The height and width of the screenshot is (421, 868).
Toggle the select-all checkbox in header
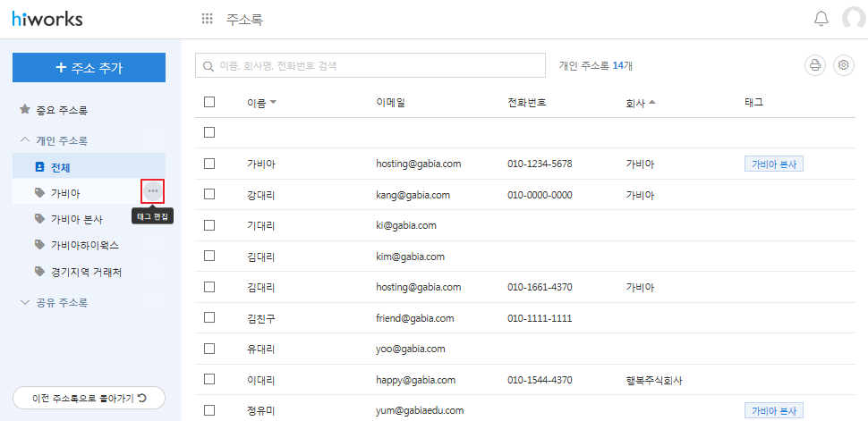pyautogui.click(x=209, y=102)
